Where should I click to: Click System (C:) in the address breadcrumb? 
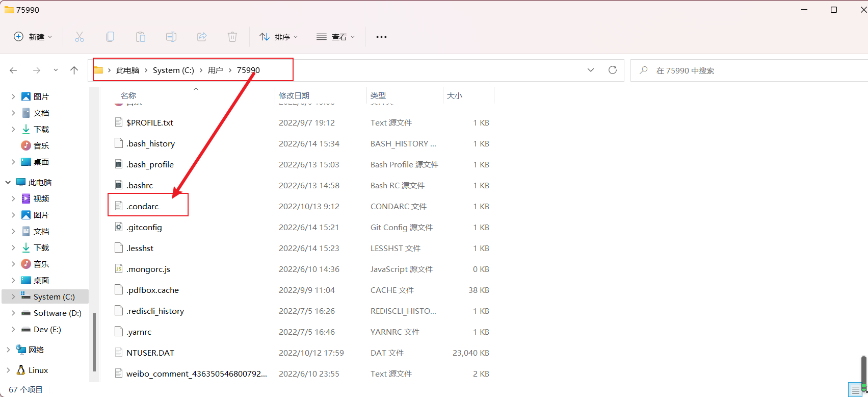pyautogui.click(x=173, y=70)
